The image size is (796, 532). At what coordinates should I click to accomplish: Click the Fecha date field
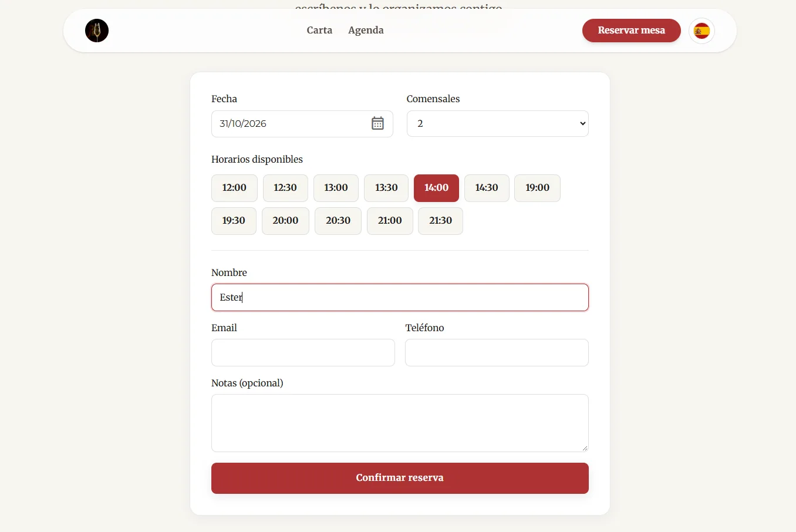tap(302, 123)
